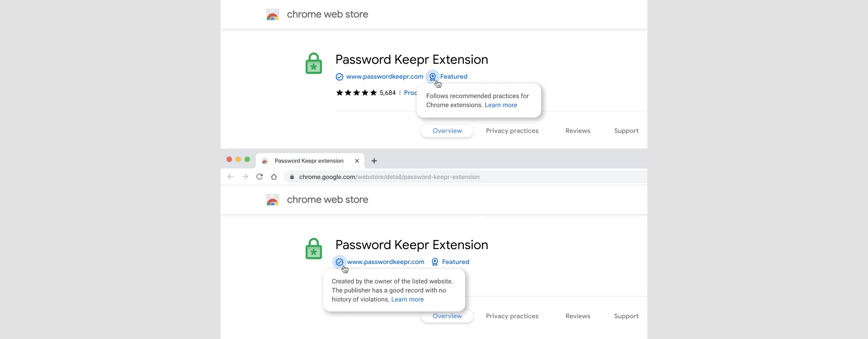Screen dimensions: 868x339
Task: Click the lower chrome web store title text
Action: [327, 200]
